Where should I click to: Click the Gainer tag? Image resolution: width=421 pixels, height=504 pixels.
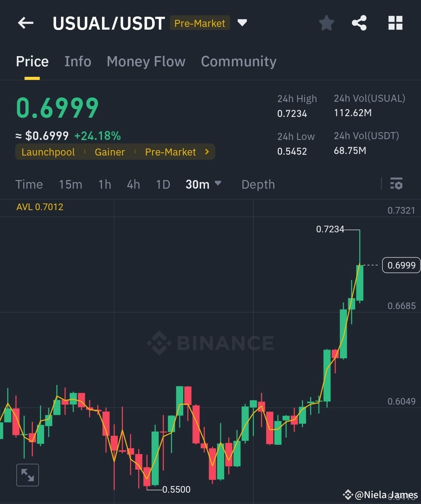pyautogui.click(x=110, y=152)
